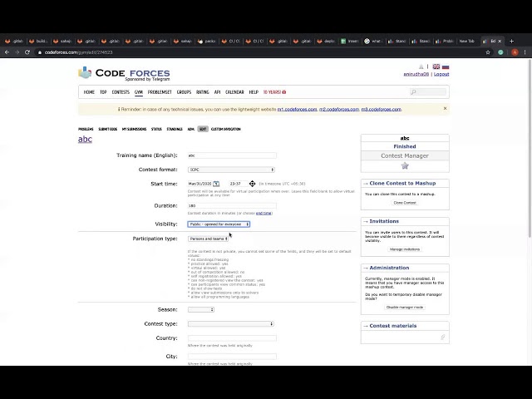Open the Chrome profile avatar A
The image size is (532, 399).
(515, 52)
